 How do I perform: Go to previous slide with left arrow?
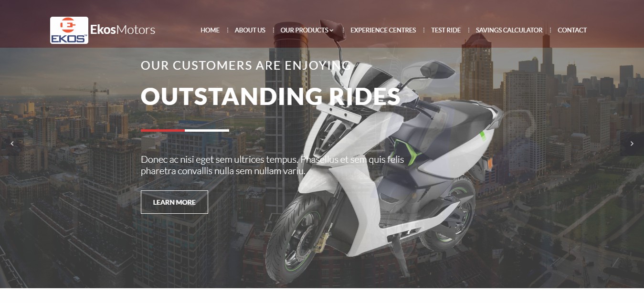12,144
